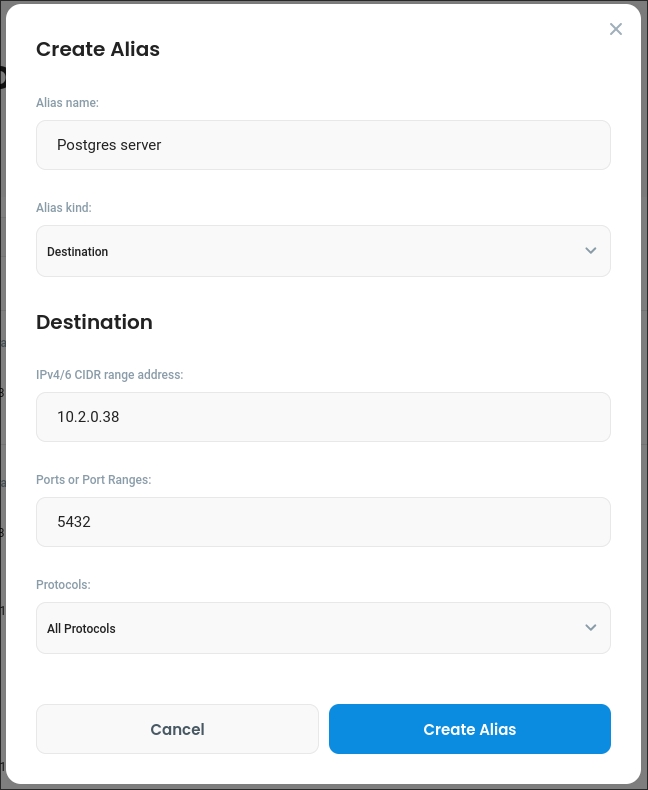Open the Alias kind dropdown
Screen dimensions: 648x790
click(323, 251)
